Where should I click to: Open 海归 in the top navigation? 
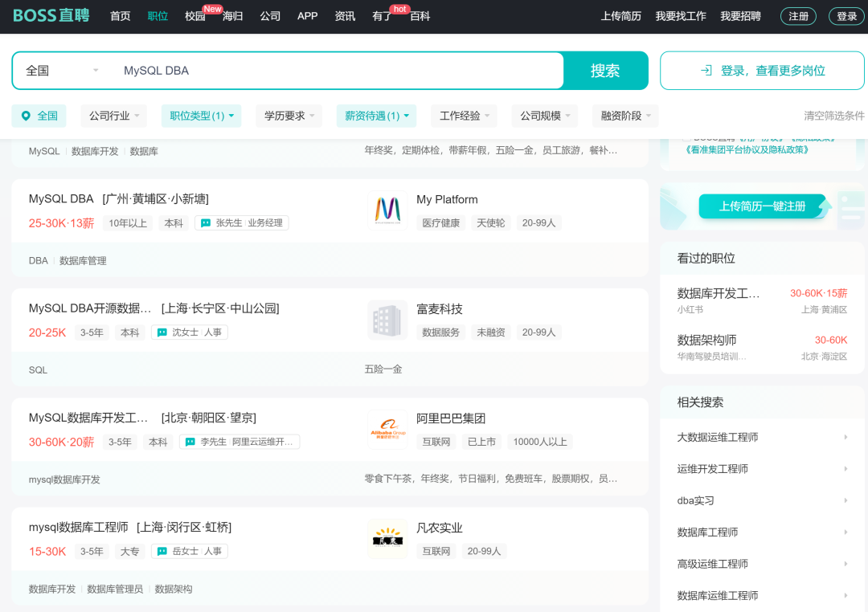(232, 16)
